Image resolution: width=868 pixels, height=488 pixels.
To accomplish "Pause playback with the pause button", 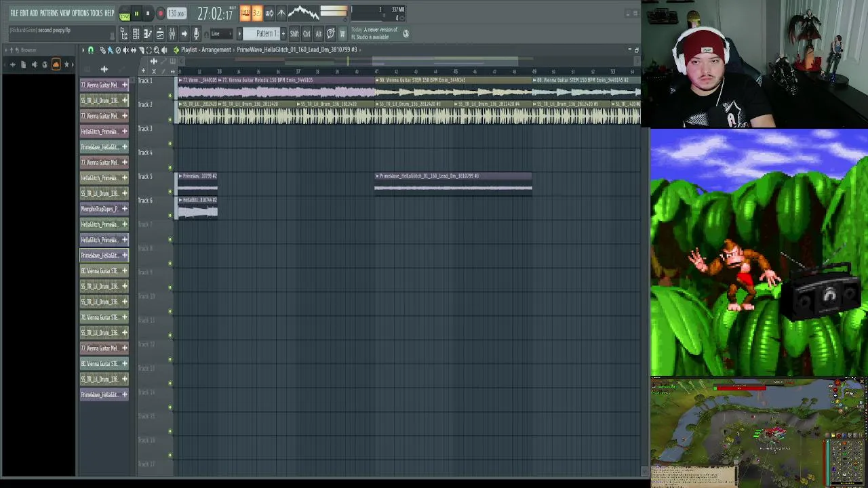I will [136, 14].
